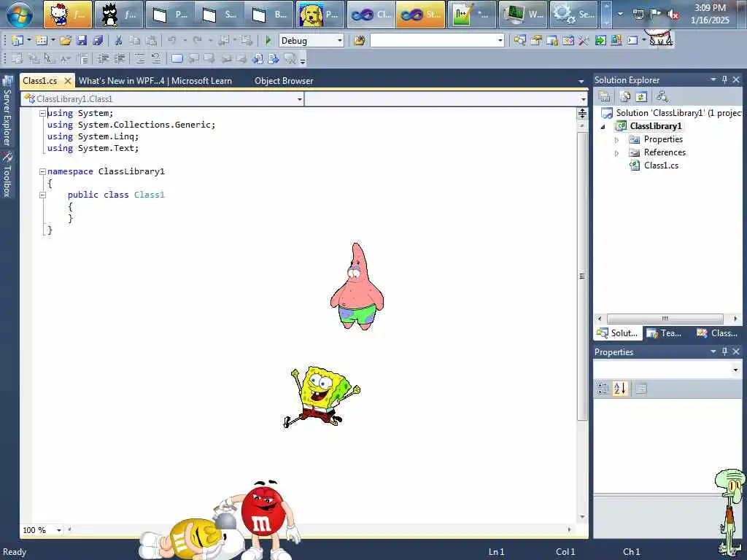Click the editor vertical scrollbar thumb
The image size is (747, 560).
(x=582, y=276)
